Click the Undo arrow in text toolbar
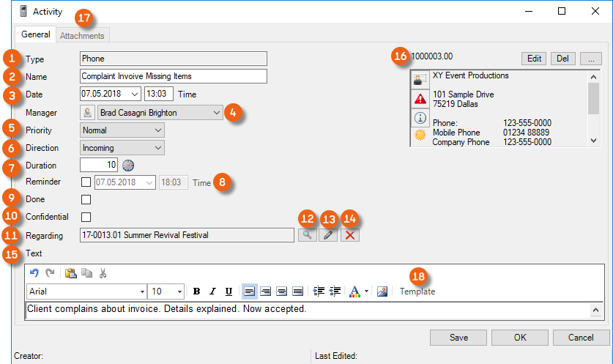 pyautogui.click(x=32, y=272)
